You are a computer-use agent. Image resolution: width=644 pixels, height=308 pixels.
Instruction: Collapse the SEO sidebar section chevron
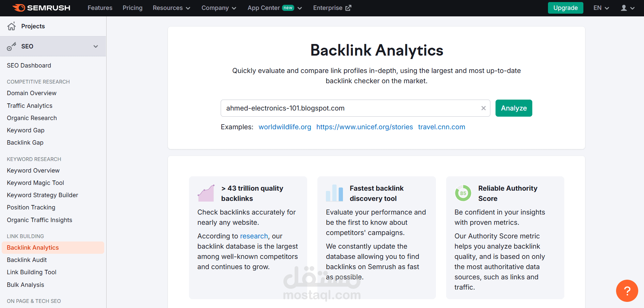click(96, 46)
